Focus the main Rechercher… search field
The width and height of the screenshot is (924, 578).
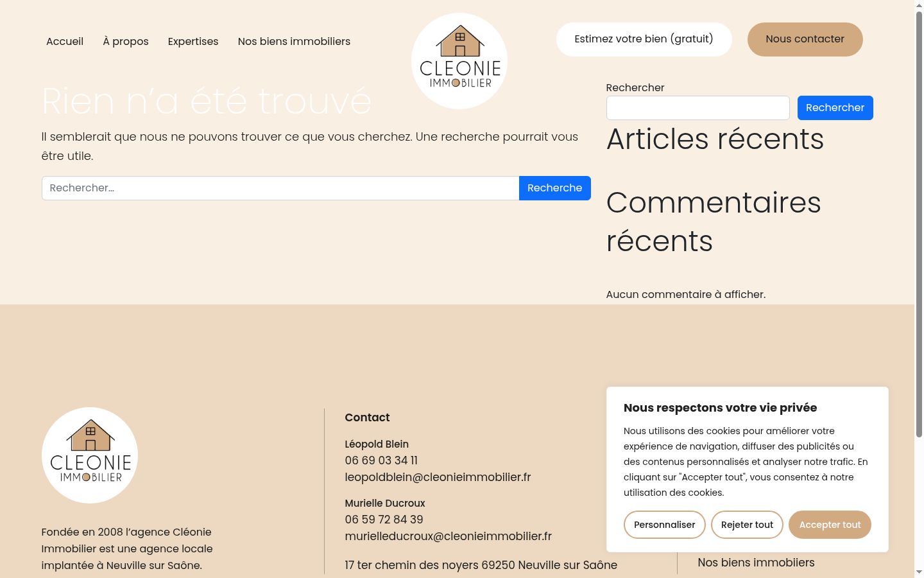(x=280, y=188)
